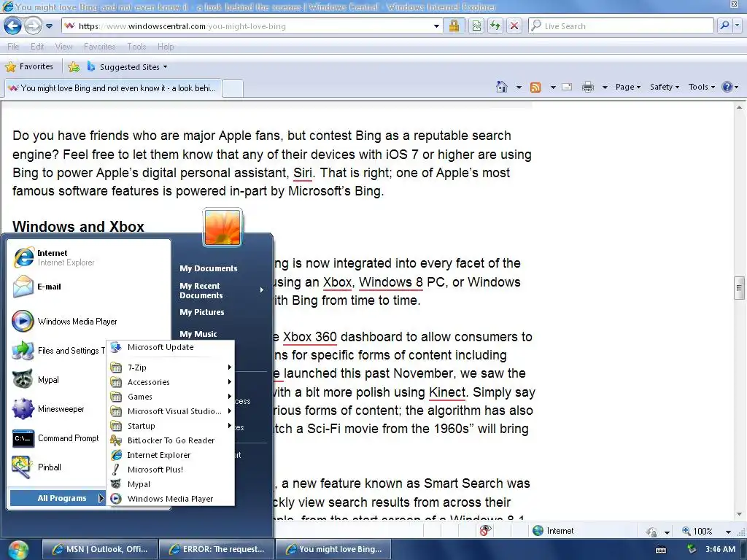This screenshot has width=747, height=560.
Task: Open the Help menu
Action: [x=166, y=47]
